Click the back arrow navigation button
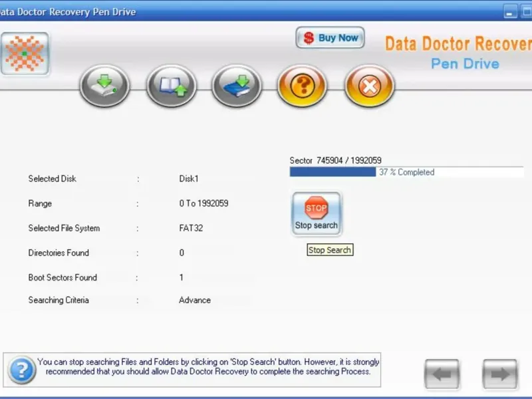532x399 pixels. click(x=442, y=374)
